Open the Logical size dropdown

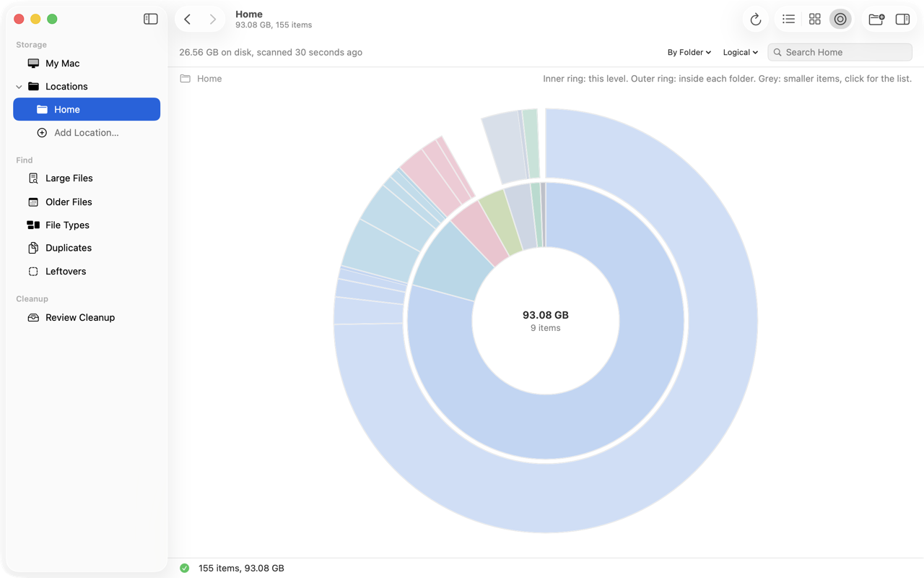[740, 52]
